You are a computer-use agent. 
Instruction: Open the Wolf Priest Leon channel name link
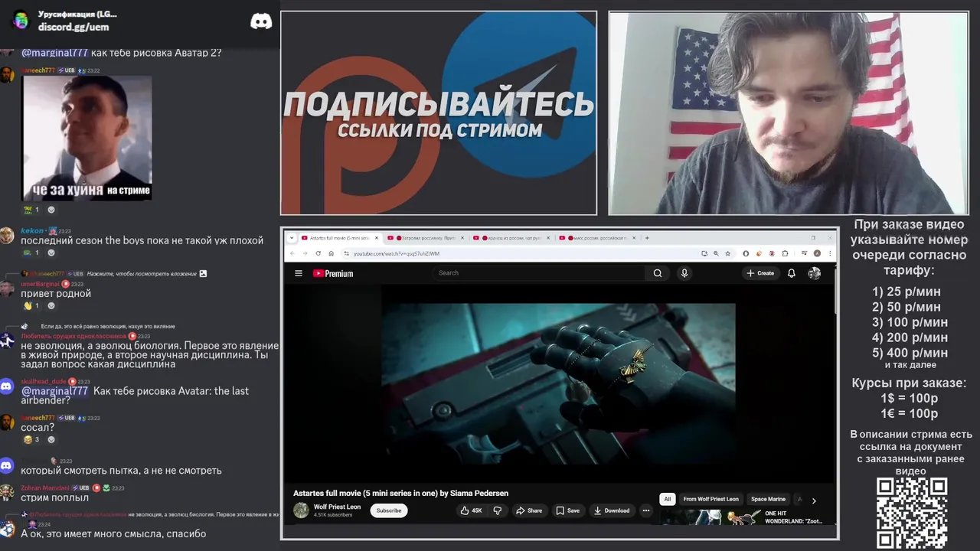[x=337, y=507]
